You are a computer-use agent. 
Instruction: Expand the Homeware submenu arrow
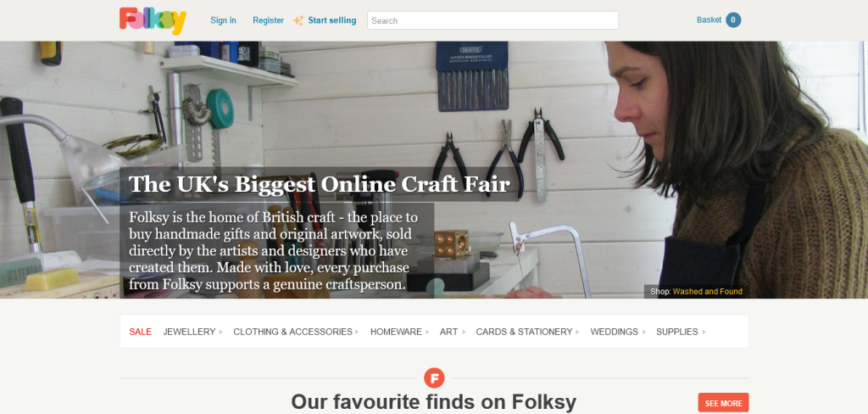(427, 332)
